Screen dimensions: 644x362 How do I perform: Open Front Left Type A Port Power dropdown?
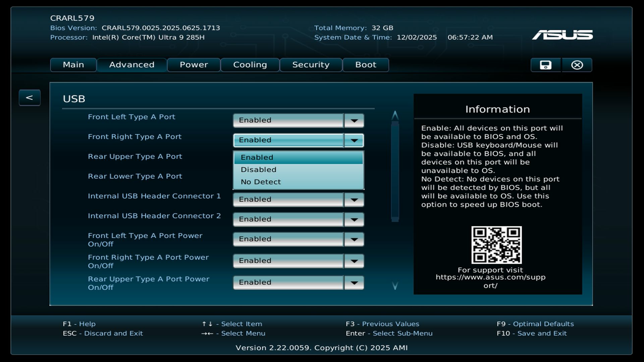point(354,239)
